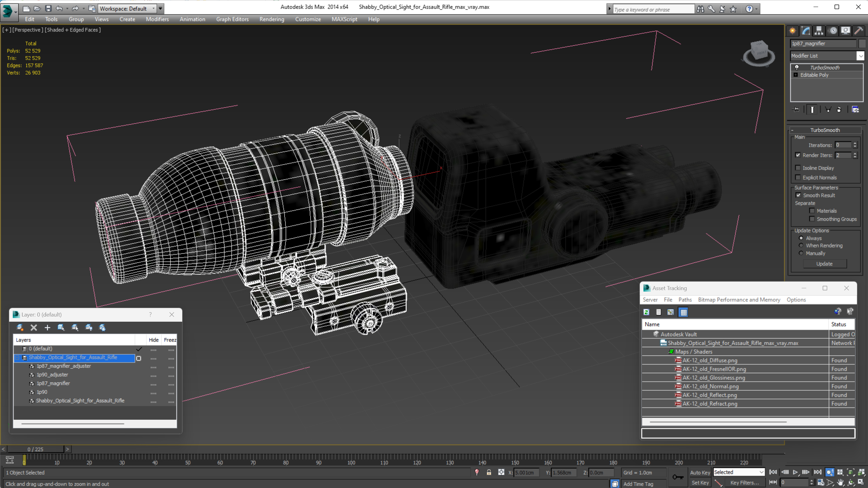Screen dimensions: 868x488
Task: Click Refresh icon in Asset Tracking
Action: coord(646,312)
